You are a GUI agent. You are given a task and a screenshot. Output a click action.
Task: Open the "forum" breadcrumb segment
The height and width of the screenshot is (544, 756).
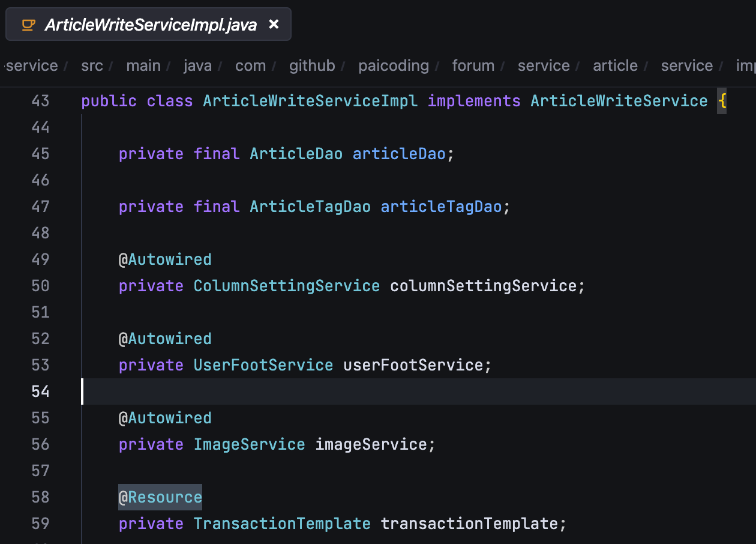pos(473,65)
